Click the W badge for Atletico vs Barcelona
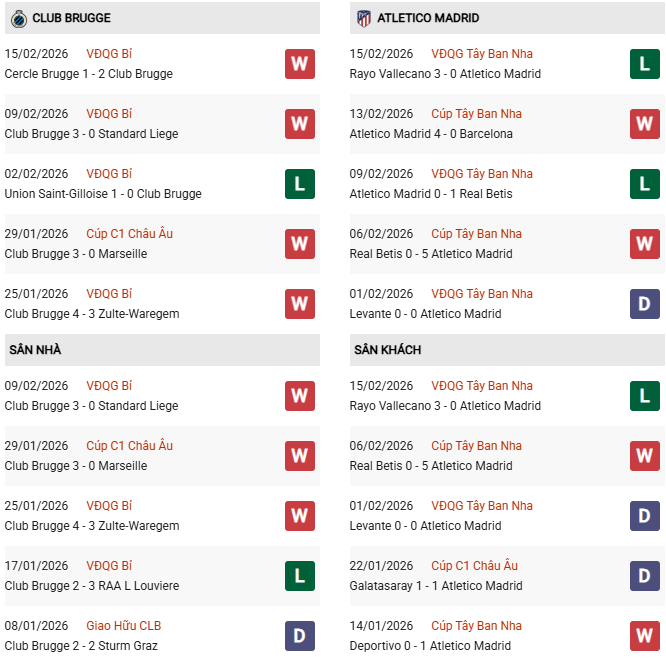Viewport: 666px width, 660px height. [x=644, y=124]
